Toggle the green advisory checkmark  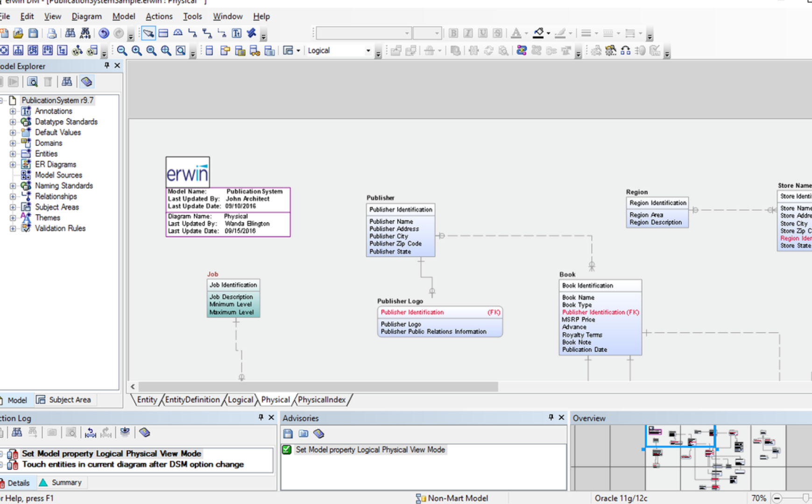(x=287, y=450)
